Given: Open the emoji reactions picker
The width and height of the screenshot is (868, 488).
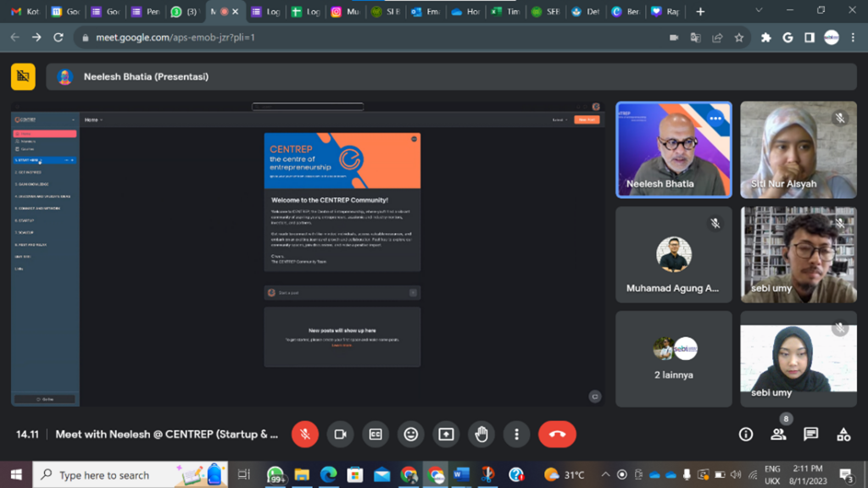Looking at the screenshot, I should click(x=411, y=435).
